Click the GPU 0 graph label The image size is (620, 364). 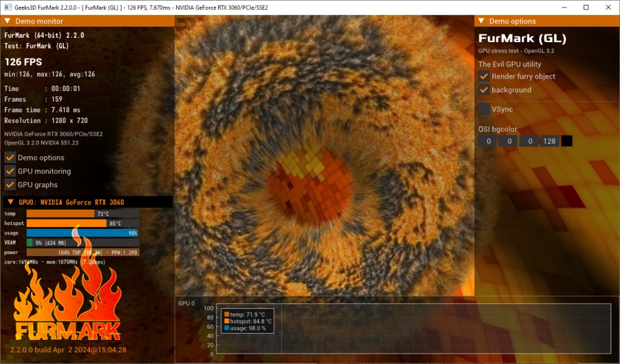[x=187, y=303]
